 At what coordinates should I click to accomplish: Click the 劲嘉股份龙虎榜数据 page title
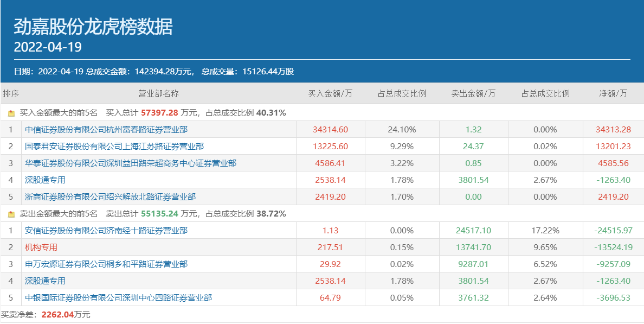pyautogui.click(x=93, y=27)
